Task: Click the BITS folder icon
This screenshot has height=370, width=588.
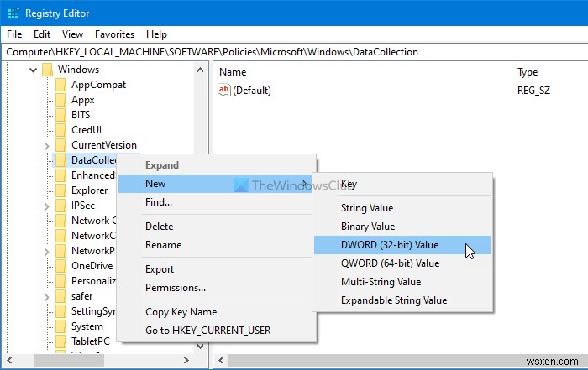Action: point(60,115)
